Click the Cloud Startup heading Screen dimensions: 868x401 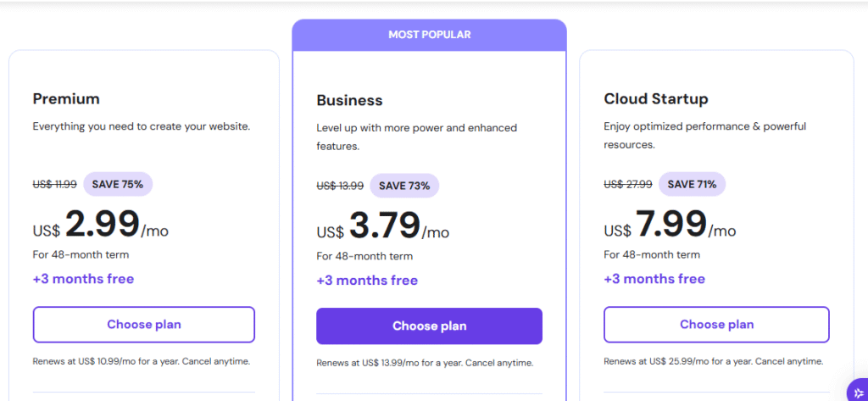pyautogui.click(x=655, y=99)
